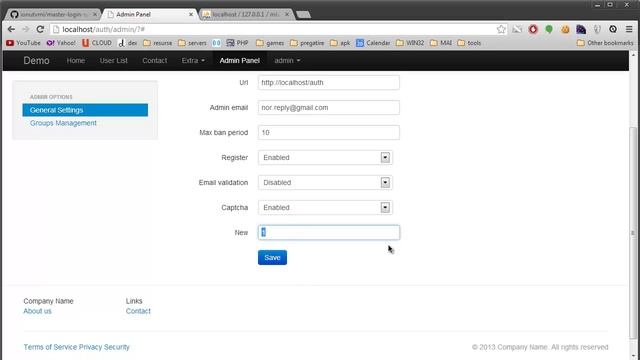Screen dimensions: 640x360
Task: Open the Chrome menu hamburger icon
Action: [x=629, y=29]
